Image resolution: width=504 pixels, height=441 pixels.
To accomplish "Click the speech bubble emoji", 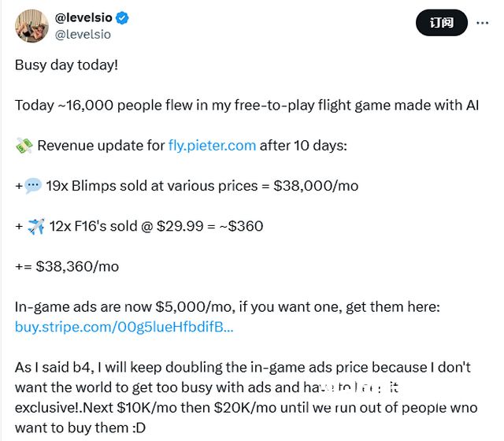I will click(33, 186).
